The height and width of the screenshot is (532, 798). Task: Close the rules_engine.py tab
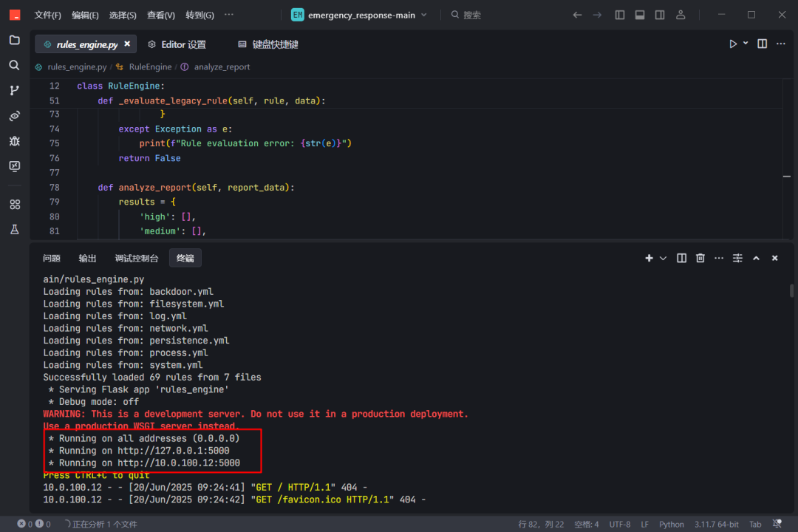pyautogui.click(x=127, y=44)
